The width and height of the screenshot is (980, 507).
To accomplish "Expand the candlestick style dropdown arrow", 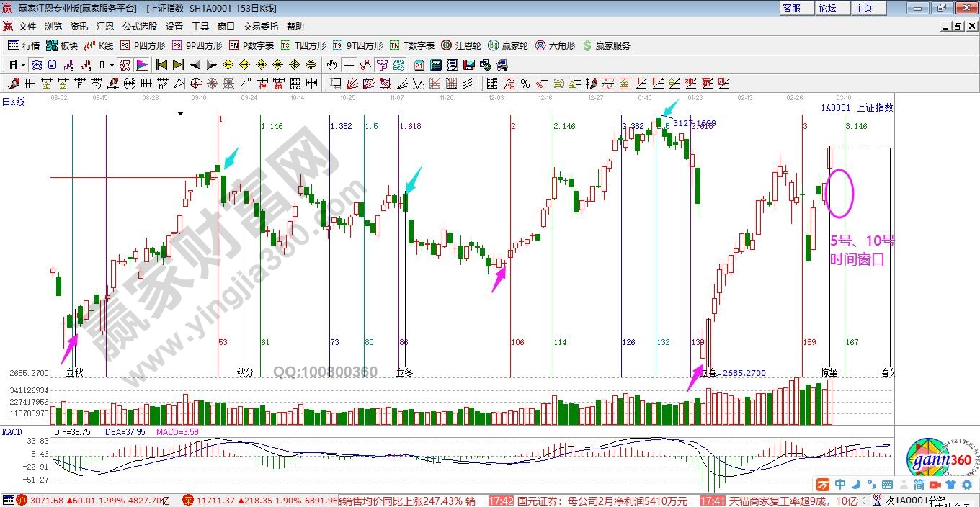I will point(112,65).
